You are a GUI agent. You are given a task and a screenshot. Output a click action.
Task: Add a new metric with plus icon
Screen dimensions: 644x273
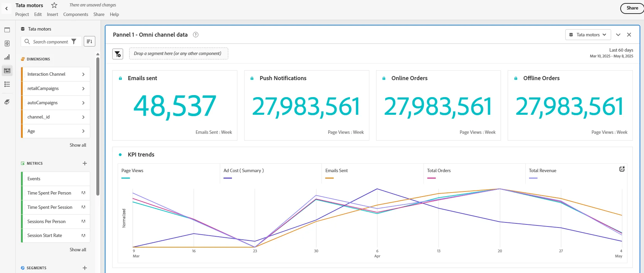pyautogui.click(x=85, y=163)
